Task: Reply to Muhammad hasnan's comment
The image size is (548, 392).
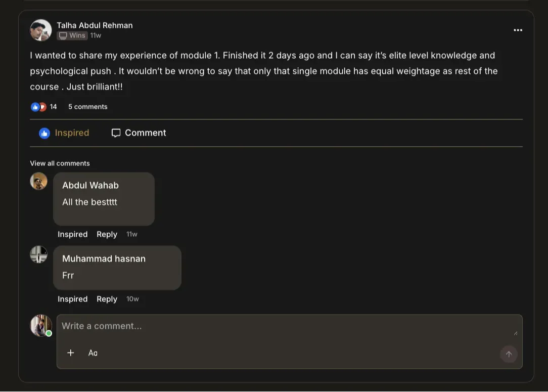Action: 107,299
